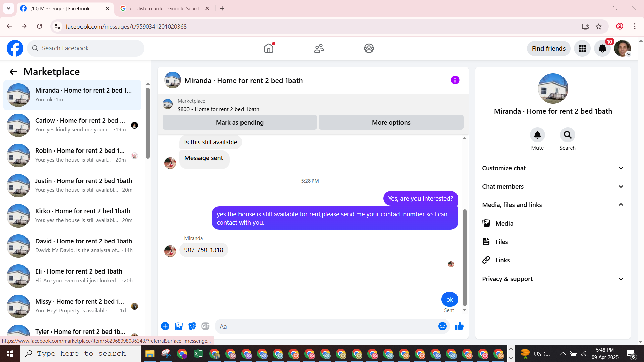644x362 pixels.
Task: Click Windows taskbar search box
Action: 80,354
